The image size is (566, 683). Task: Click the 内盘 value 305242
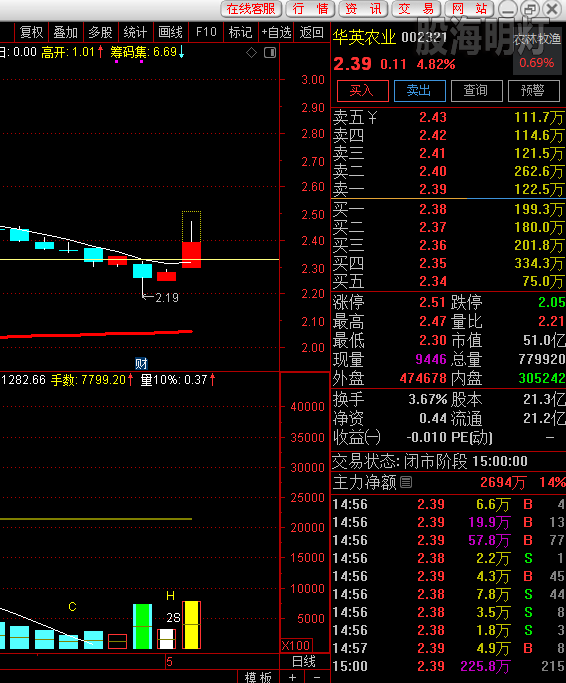542,378
